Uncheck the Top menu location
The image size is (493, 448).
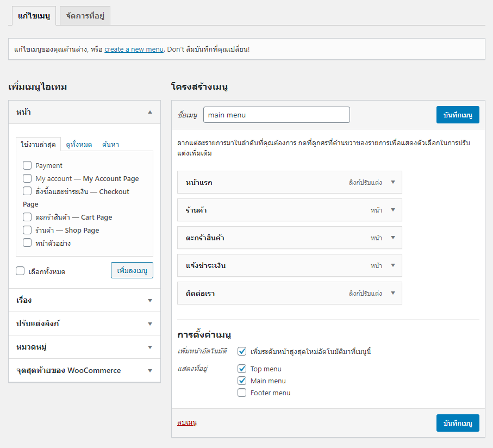coord(242,369)
